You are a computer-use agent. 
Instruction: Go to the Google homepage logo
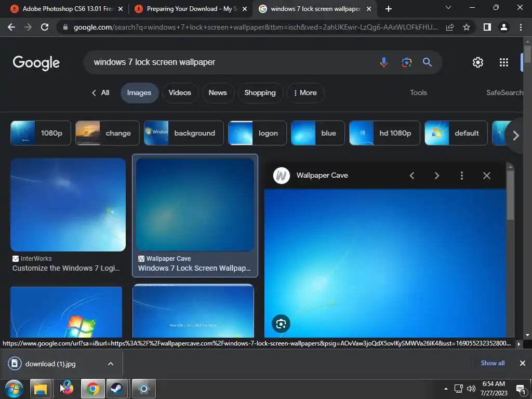pos(36,63)
